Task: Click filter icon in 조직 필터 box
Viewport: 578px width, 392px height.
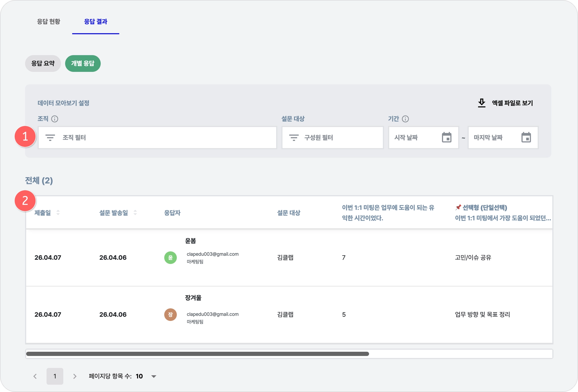Action: point(50,138)
